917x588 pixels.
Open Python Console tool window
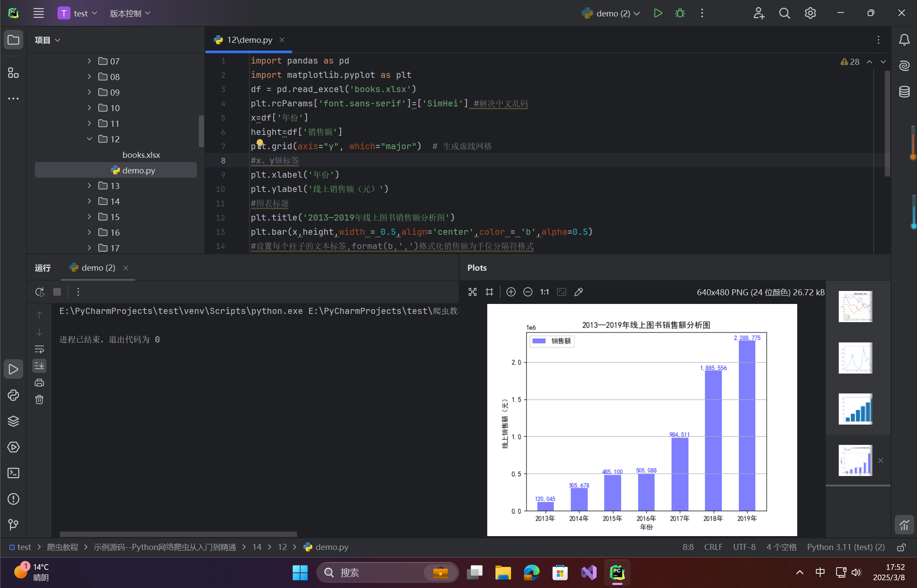13,395
